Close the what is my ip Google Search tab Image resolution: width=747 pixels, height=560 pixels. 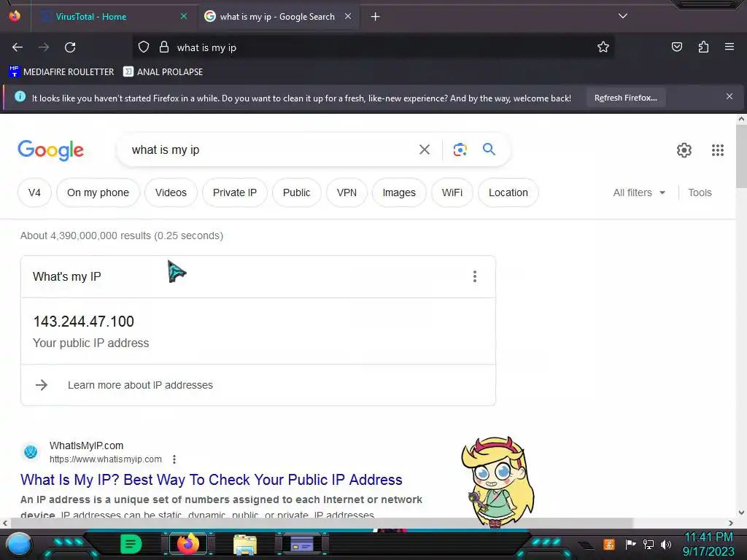click(x=348, y=16)
